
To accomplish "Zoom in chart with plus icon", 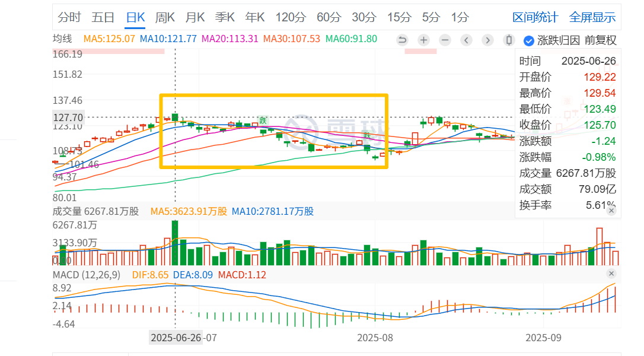I will pos(423,40).
